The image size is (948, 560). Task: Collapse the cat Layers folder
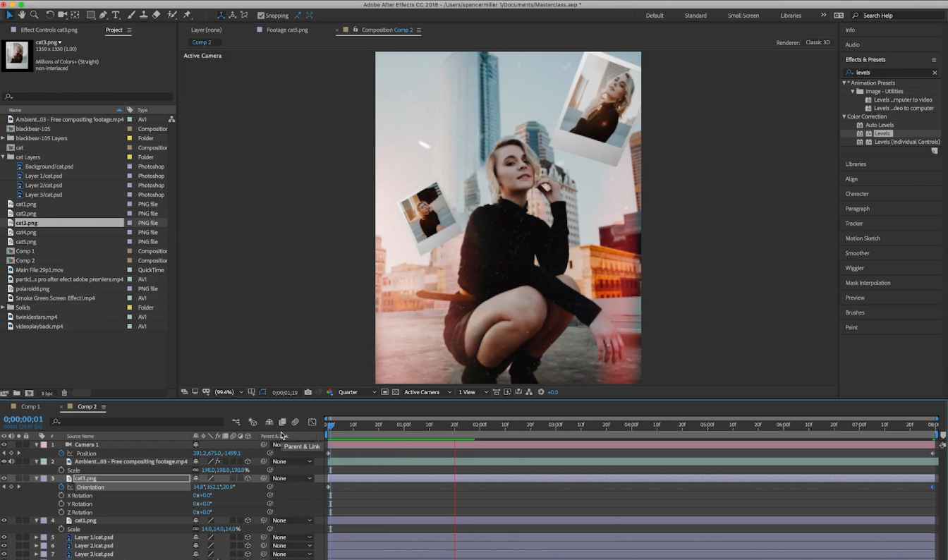[x=4, y=157]
